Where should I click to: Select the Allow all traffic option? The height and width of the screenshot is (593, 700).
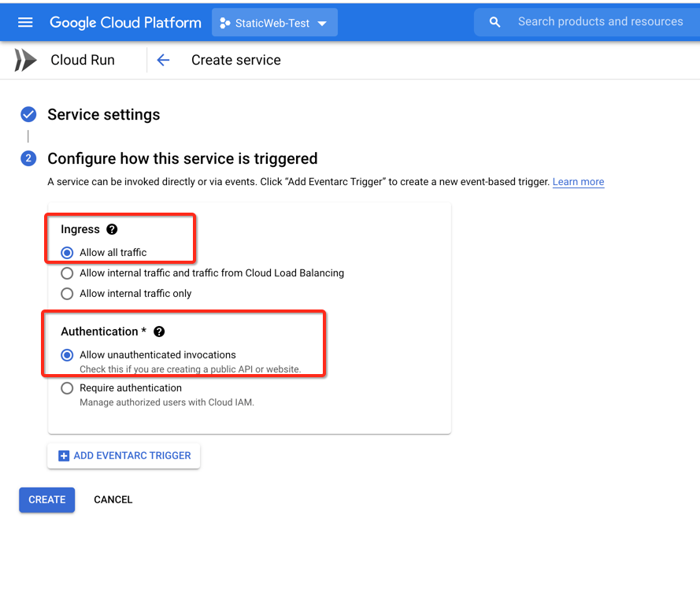pyautogui.click(x=66, y=254)
